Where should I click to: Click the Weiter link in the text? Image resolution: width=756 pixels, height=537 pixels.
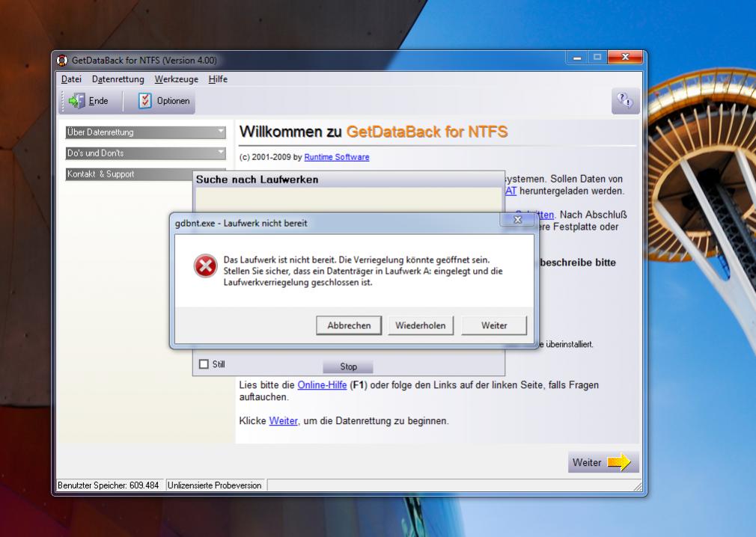point(284,420)
